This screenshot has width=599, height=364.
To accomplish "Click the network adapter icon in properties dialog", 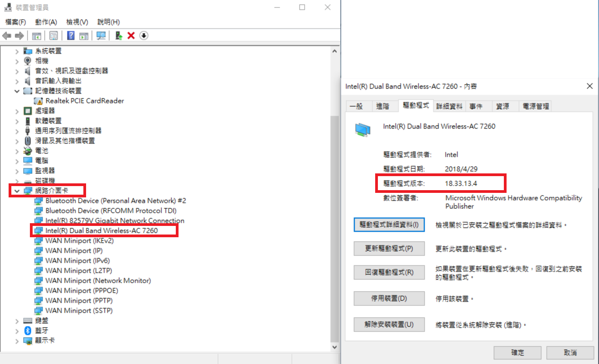I will pos(362,130).
